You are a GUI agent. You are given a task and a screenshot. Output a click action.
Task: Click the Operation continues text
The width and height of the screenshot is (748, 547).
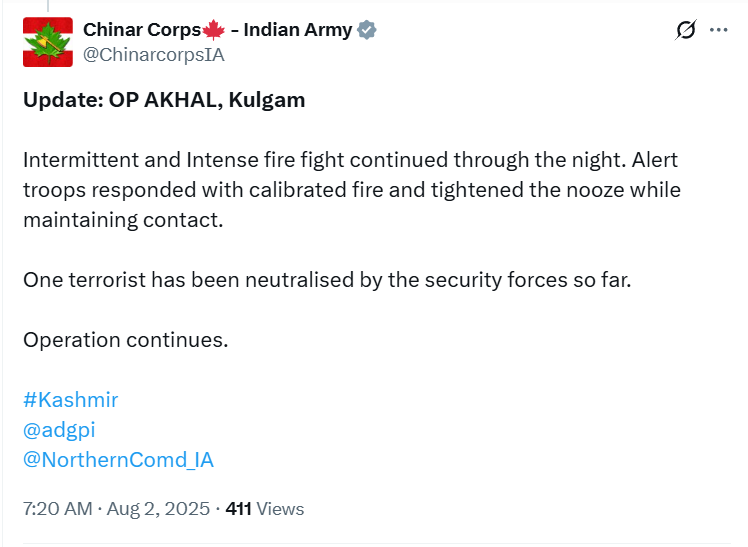(125, 340)
